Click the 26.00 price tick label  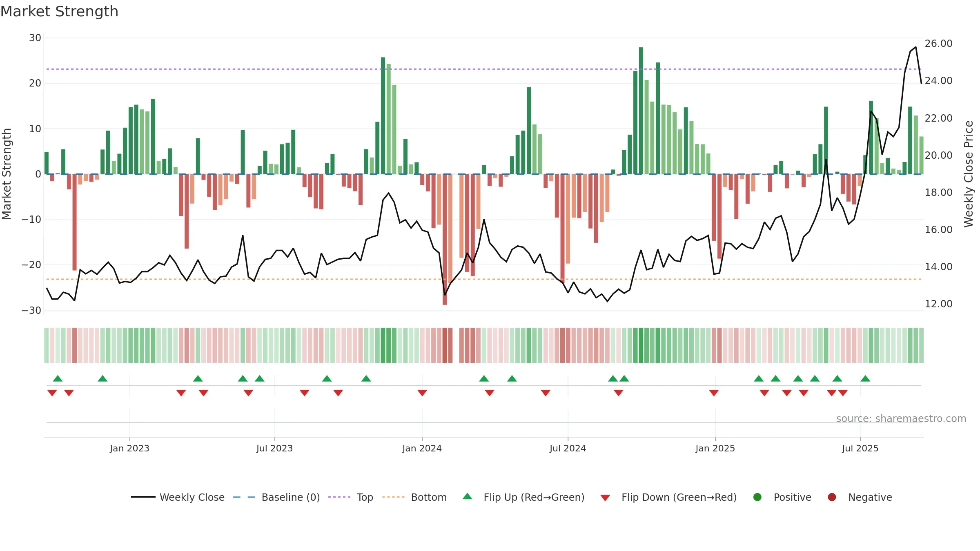(938, 44)
